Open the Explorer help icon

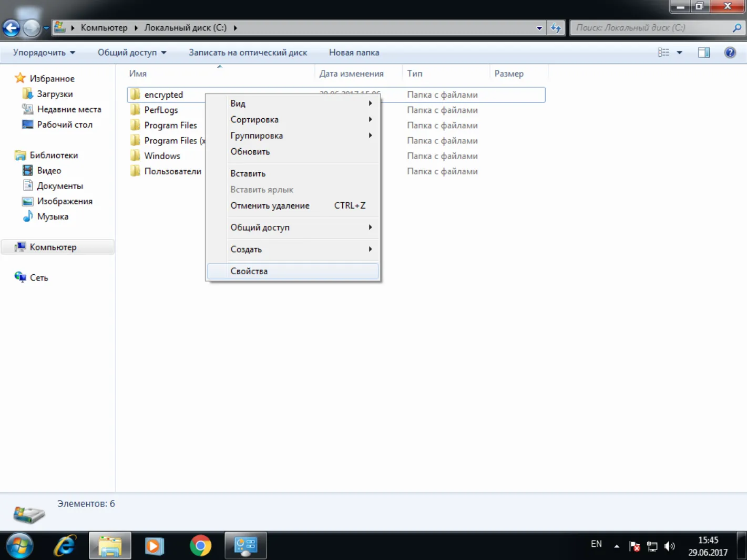pyautogui.click(x=730, y=53)
